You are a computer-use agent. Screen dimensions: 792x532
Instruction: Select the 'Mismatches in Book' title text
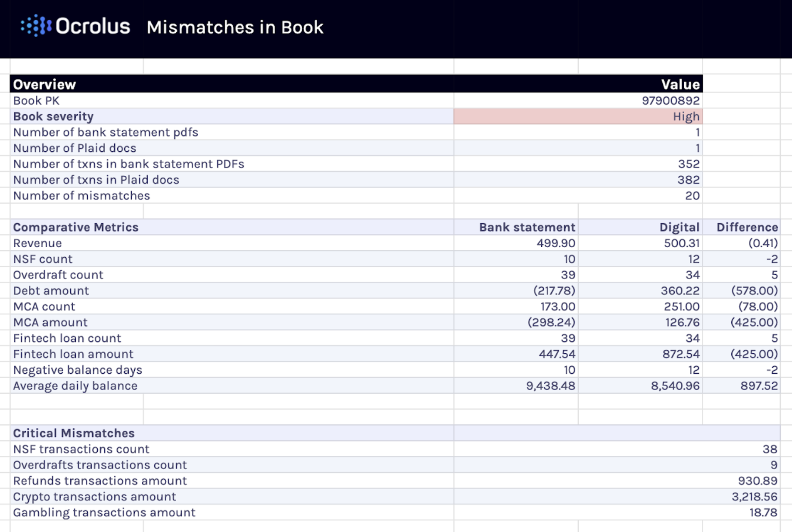point(235,27)
